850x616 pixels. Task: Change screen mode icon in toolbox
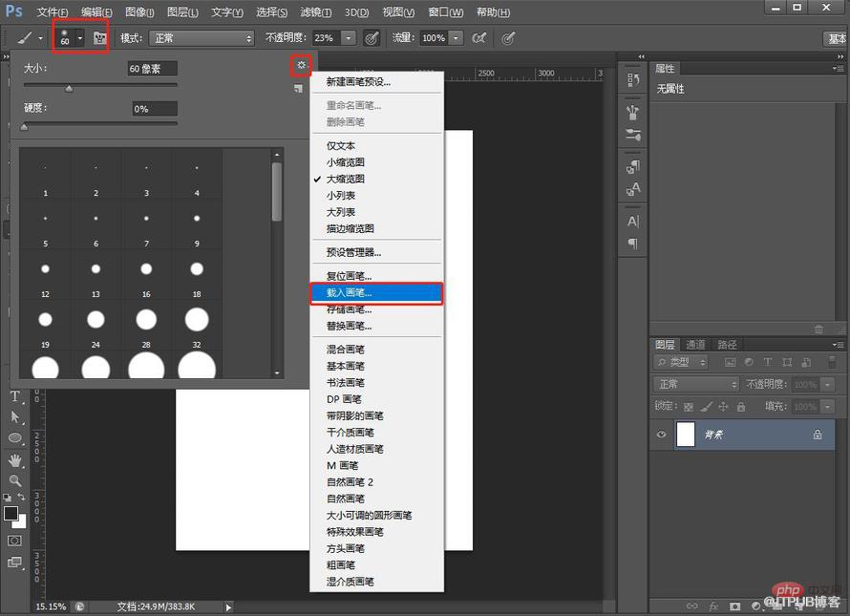click(x=14, y=562)
